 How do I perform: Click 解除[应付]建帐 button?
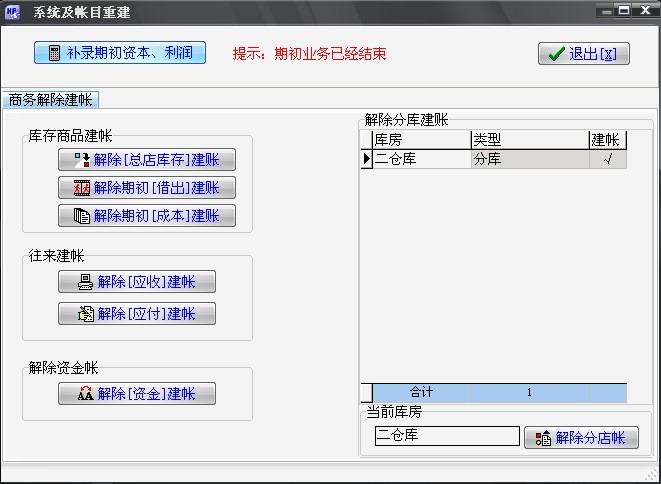137,314
